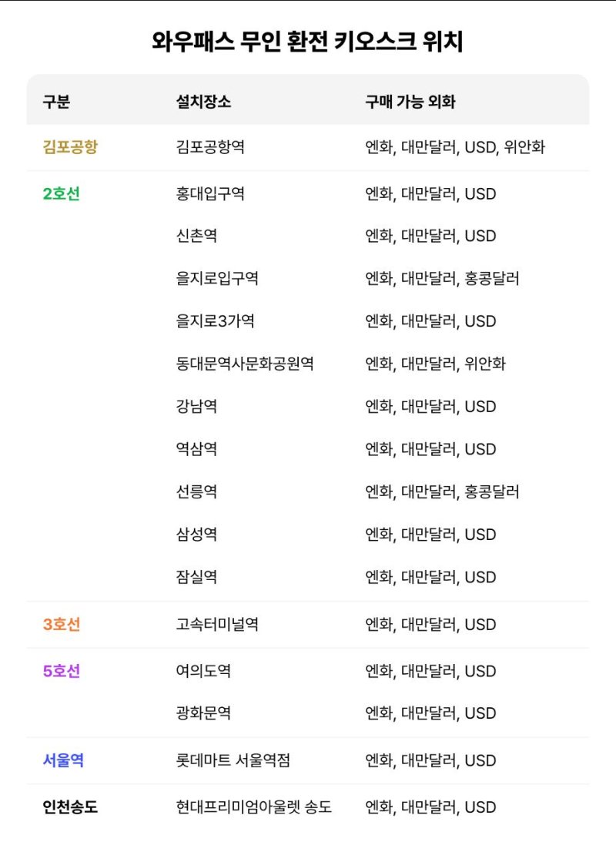Select the 구매 가능 외화 column header
The image size is (616, 862).
click(410, 101)
